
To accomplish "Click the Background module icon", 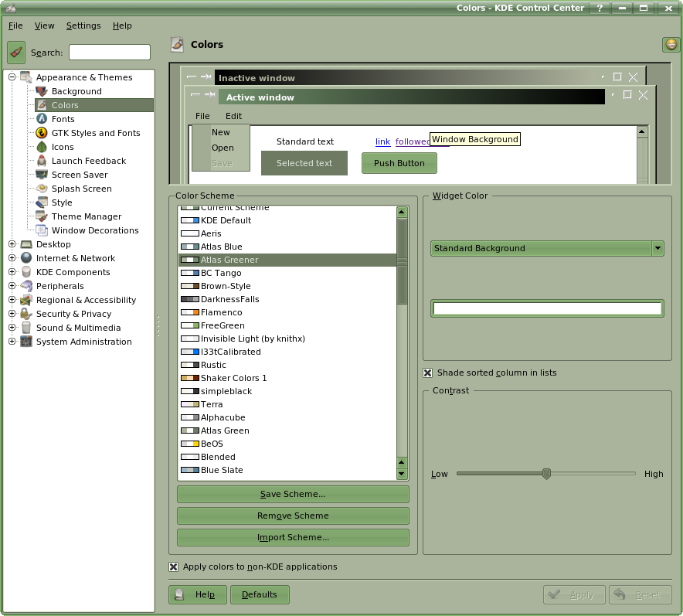I will pos(42,91).
